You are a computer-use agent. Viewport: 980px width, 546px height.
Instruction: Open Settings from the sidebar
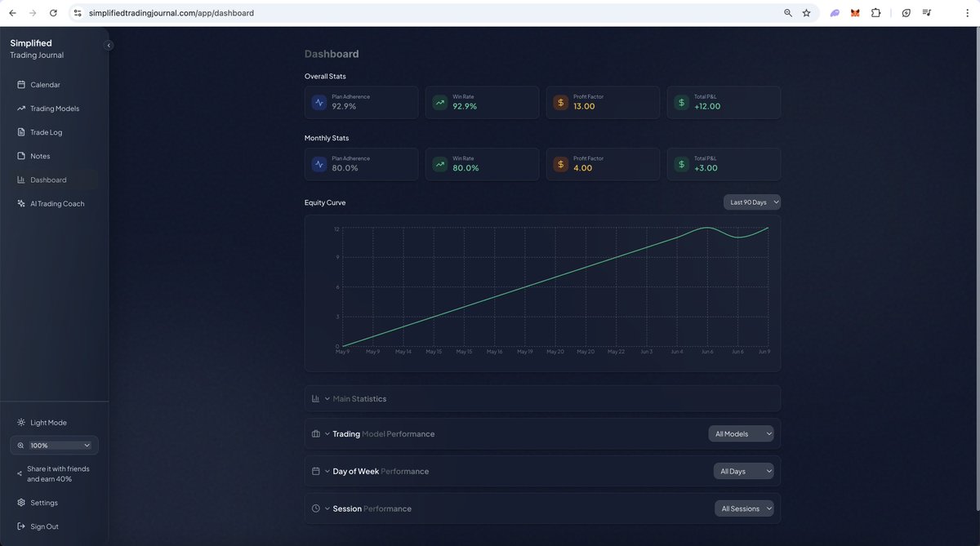point(54,503)
